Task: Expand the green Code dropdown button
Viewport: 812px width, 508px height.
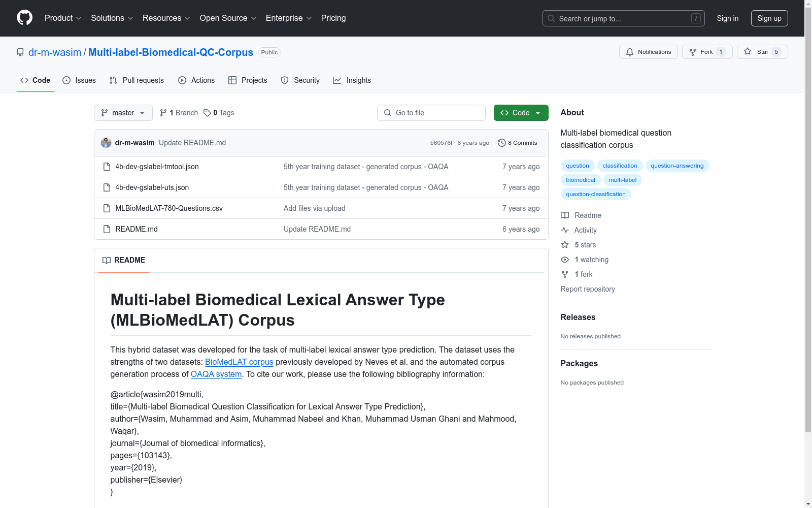Action: (x=521, y=113)
